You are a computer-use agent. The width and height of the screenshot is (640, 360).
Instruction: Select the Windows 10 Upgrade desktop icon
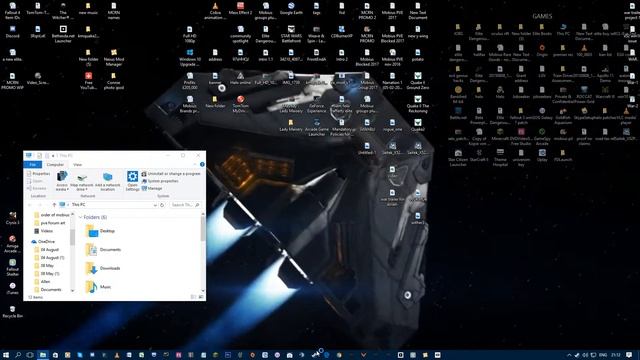[190, 58]
